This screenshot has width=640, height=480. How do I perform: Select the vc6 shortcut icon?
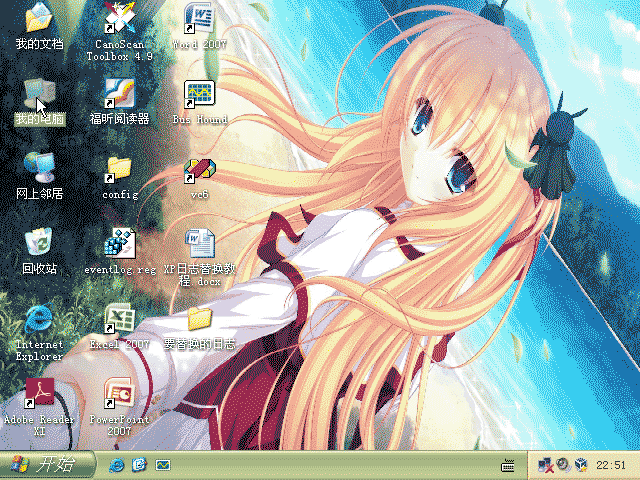(x=199, y=170)
